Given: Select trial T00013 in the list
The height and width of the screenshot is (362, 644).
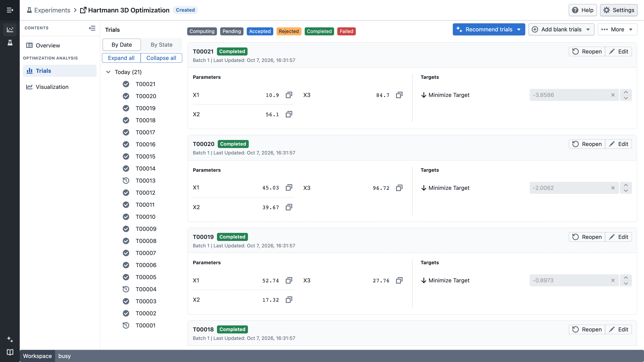Looking at the screenshot, I should tap(145, 181).
